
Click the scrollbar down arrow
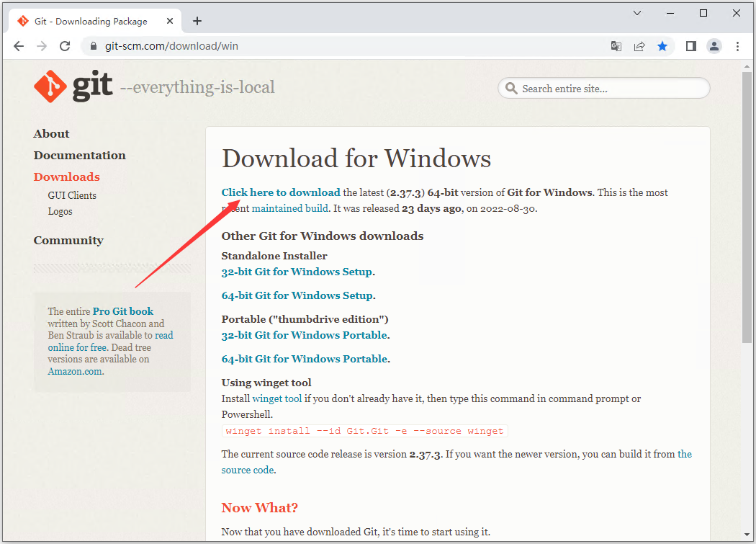point(747,535)
